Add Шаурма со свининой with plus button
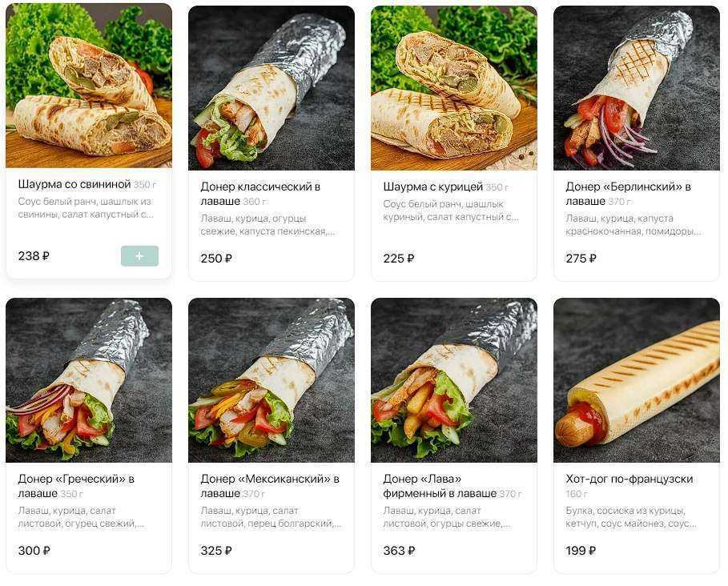Screen dimensions: 728x586 coord(139,256)
